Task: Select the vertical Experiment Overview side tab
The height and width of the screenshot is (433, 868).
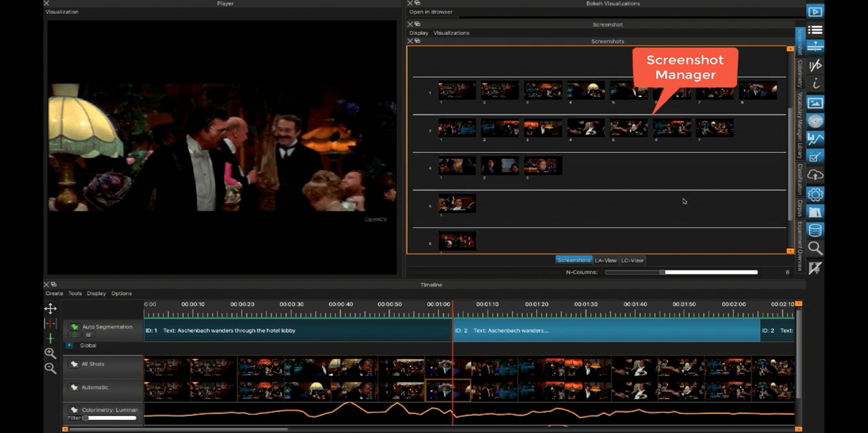Action: click(800, 246)
